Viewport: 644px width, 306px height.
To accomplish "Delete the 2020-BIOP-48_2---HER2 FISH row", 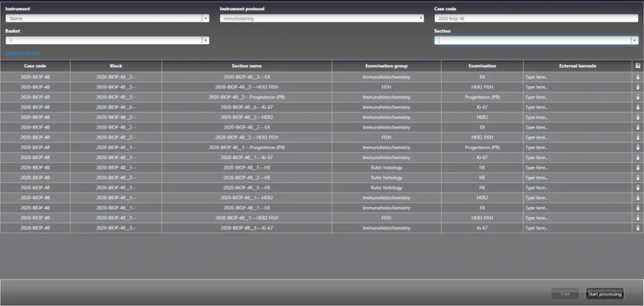I will (x=638, y=138).
